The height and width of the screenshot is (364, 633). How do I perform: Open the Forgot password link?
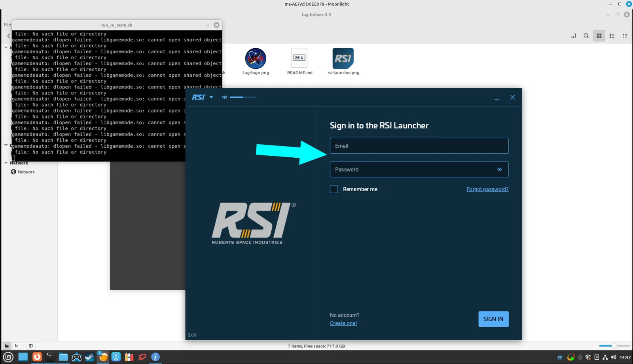(x=487, y=189)
